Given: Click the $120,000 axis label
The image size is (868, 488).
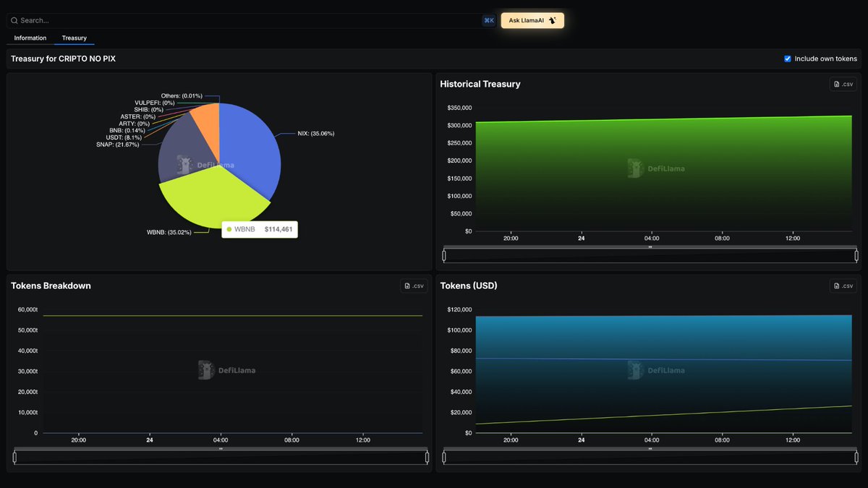Looking at the screenshot, I should [459, 309].
